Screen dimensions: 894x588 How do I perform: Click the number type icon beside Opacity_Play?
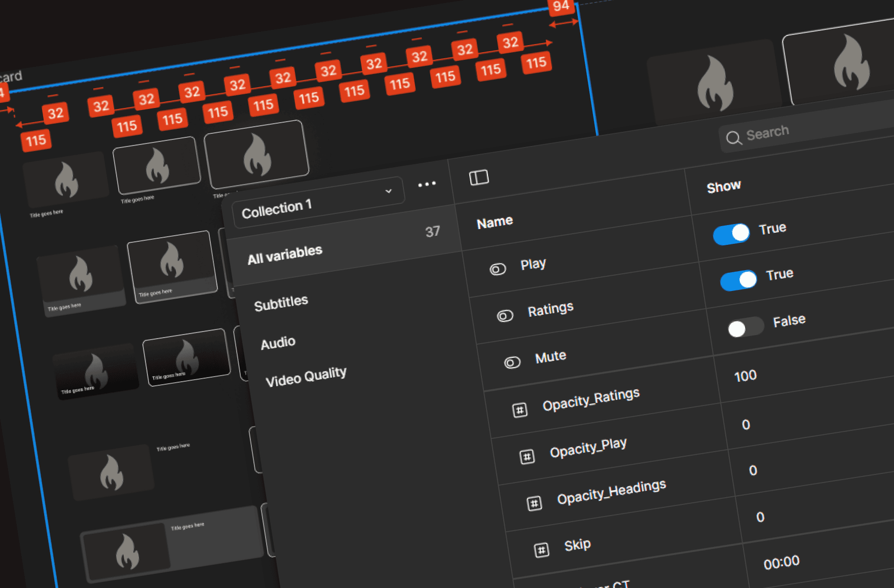click(x=527, y=457)
